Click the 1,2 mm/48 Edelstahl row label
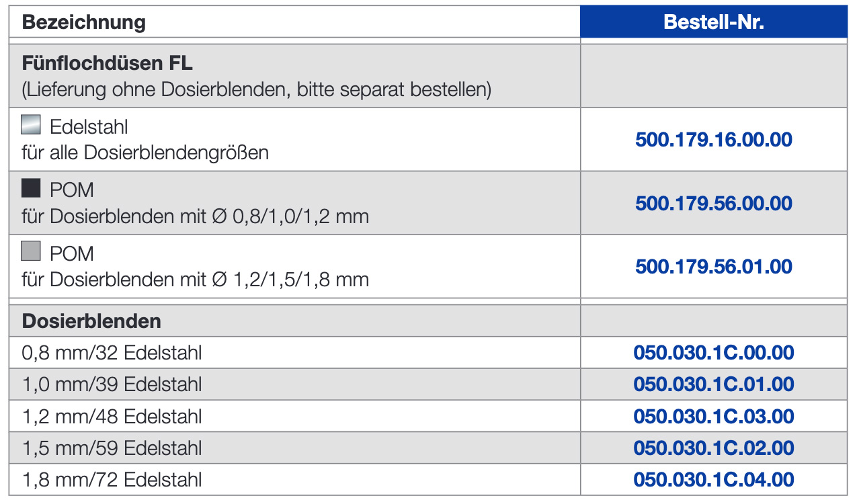Image resolution: width=859 pixels, height=504 pixels. pyautogui.click(x=112, y=417)
